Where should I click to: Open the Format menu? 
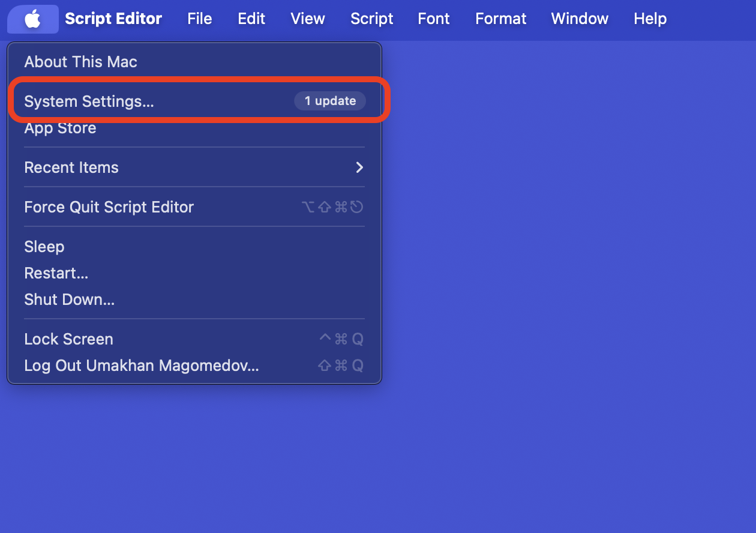coord(500,19)
